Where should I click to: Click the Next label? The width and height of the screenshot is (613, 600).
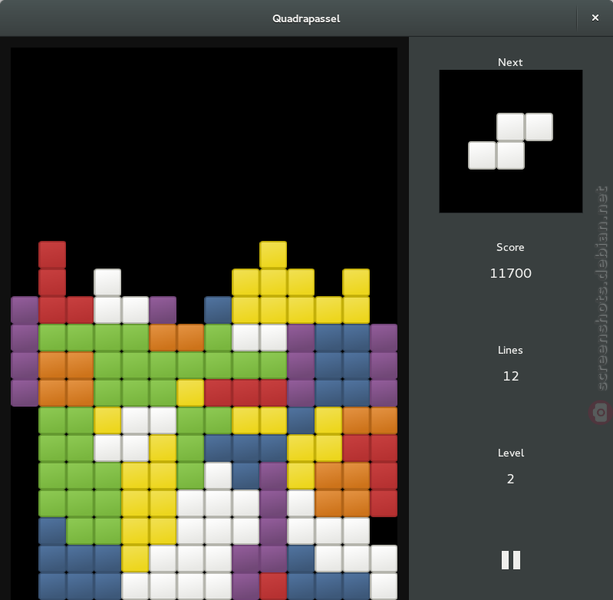point(510,62)
